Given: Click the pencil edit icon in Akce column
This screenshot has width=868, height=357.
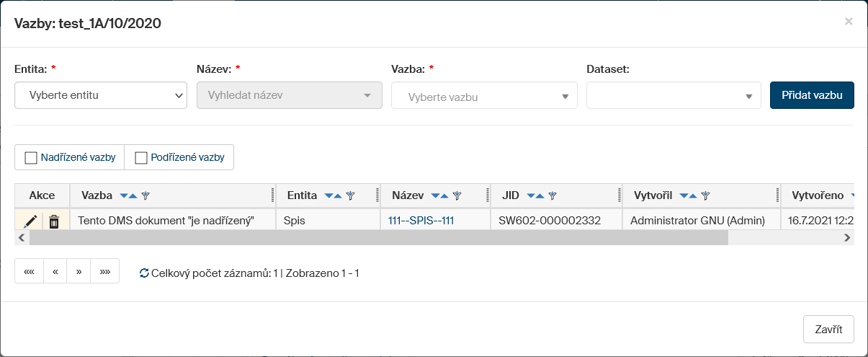Looking at the screenshot, I should (30, 221).
